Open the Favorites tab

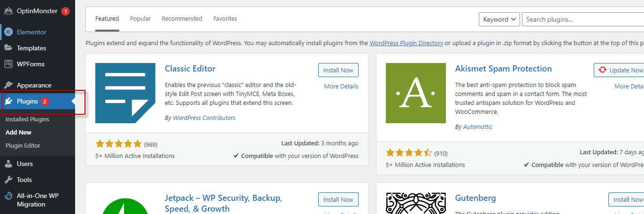(x=225, y=19)
